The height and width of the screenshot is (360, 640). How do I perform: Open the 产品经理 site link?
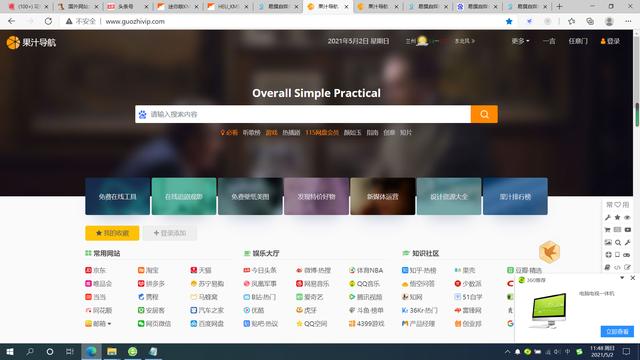(x=418, y=324)
